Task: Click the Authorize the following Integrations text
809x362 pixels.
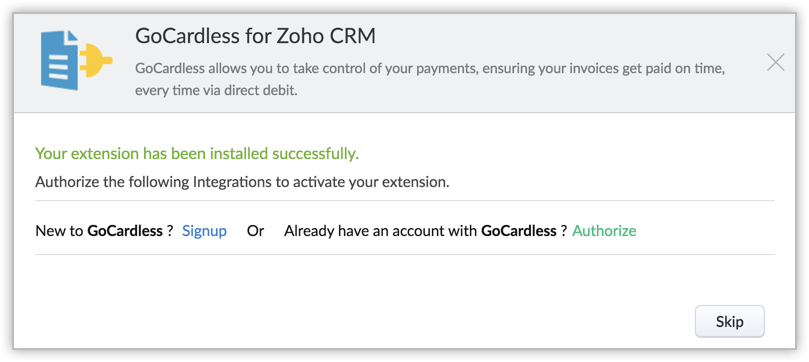Action: click(x=242, y=183)
